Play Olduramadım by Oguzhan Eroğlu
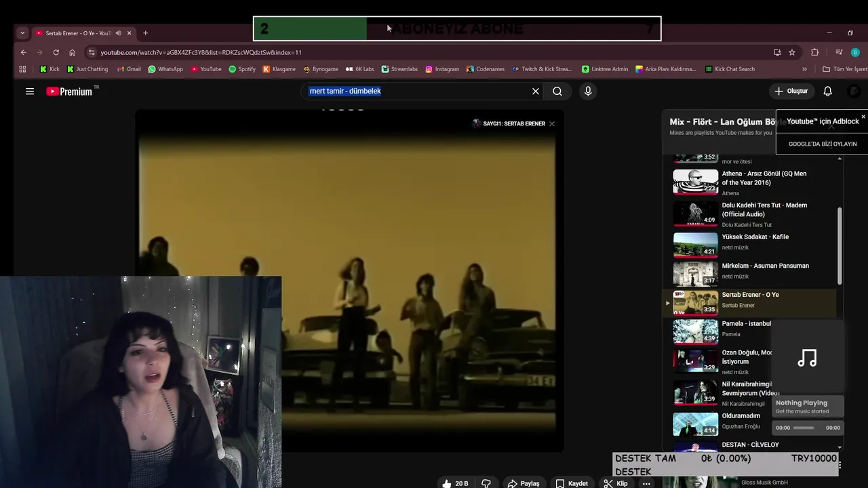 [719, 423]
